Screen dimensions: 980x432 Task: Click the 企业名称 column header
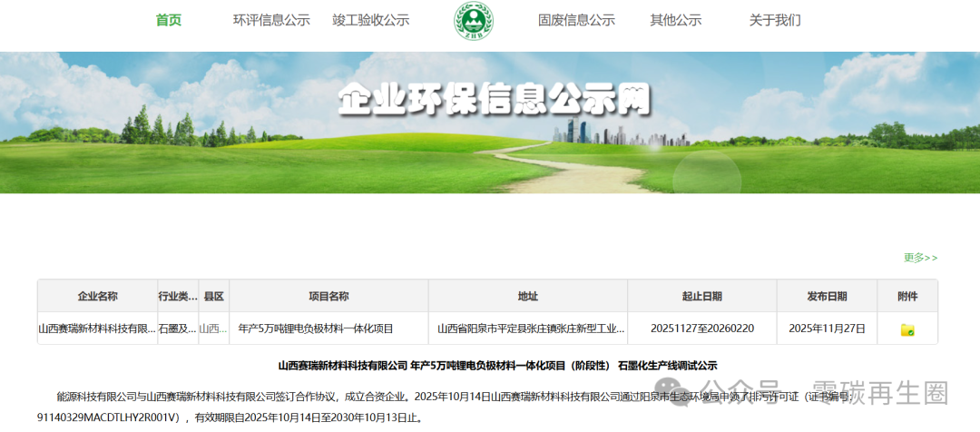tap(97, 296)
